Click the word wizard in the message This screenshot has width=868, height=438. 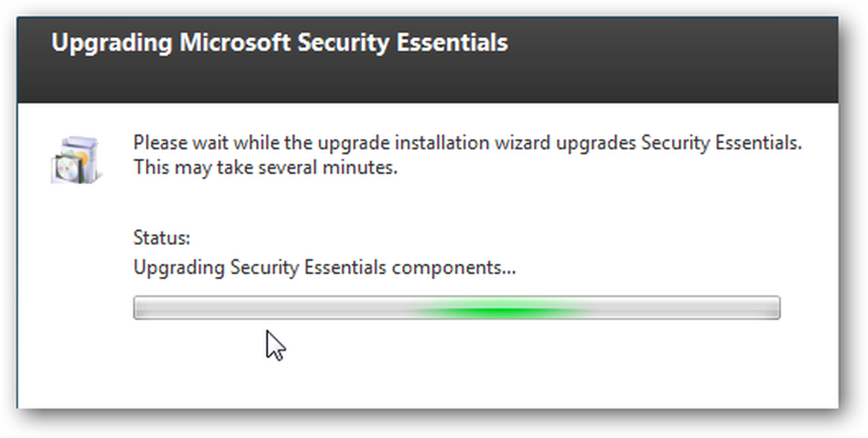(x=522, y=143)
